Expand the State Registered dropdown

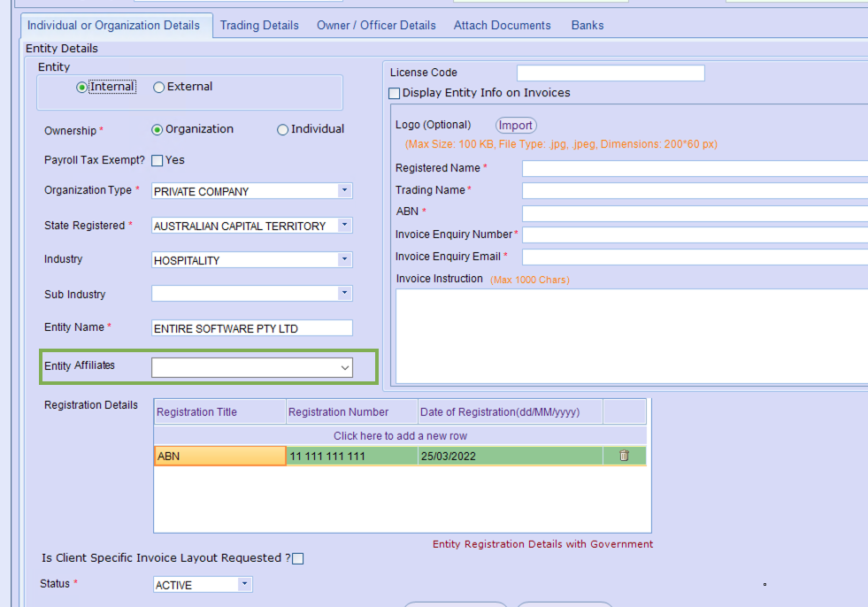(x=344, y=226)
